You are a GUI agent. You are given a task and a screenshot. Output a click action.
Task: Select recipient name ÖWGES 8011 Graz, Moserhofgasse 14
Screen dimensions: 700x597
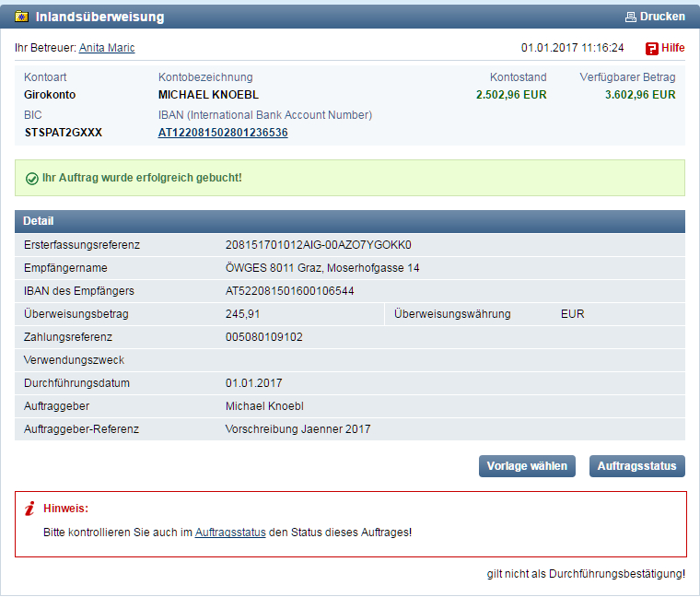click(x=322, y=268)
